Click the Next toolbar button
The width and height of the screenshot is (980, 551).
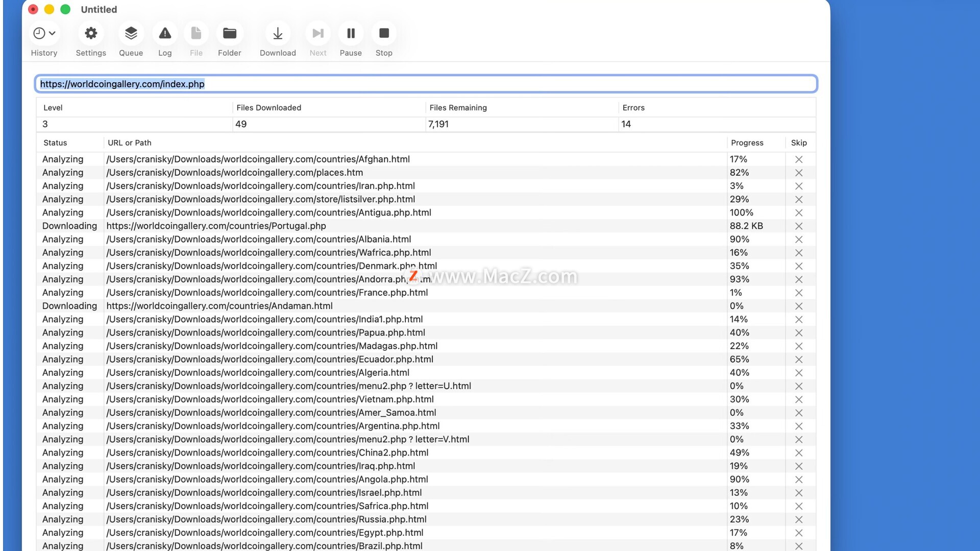click(317, 34)
